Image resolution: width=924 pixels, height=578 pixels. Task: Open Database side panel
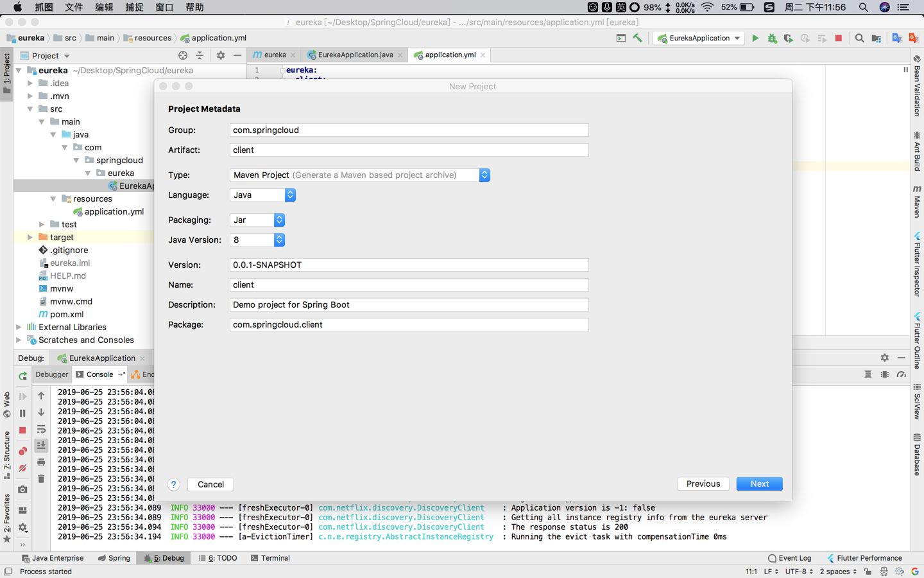click(x=917, y=455)
